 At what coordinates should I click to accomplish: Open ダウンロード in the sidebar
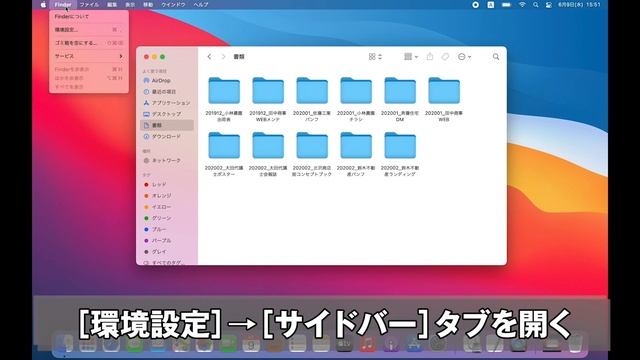point(167,136)
